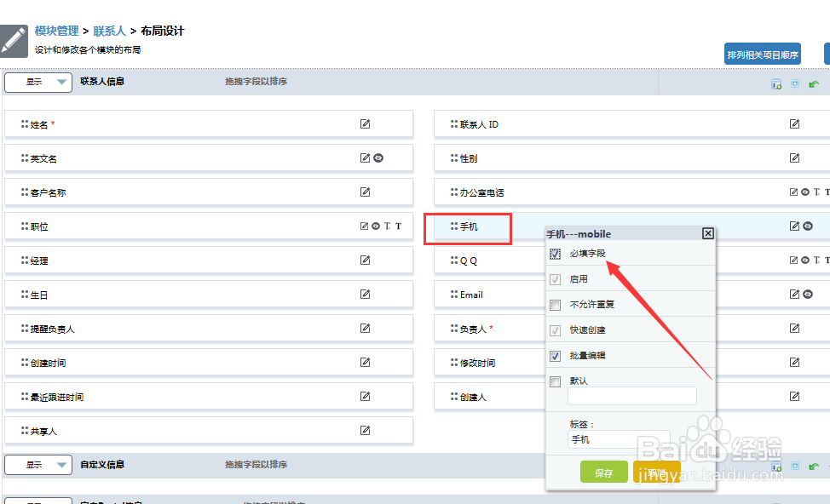
Task: Open edit properties for 姓名 field
Action: (x=366, y=123)
